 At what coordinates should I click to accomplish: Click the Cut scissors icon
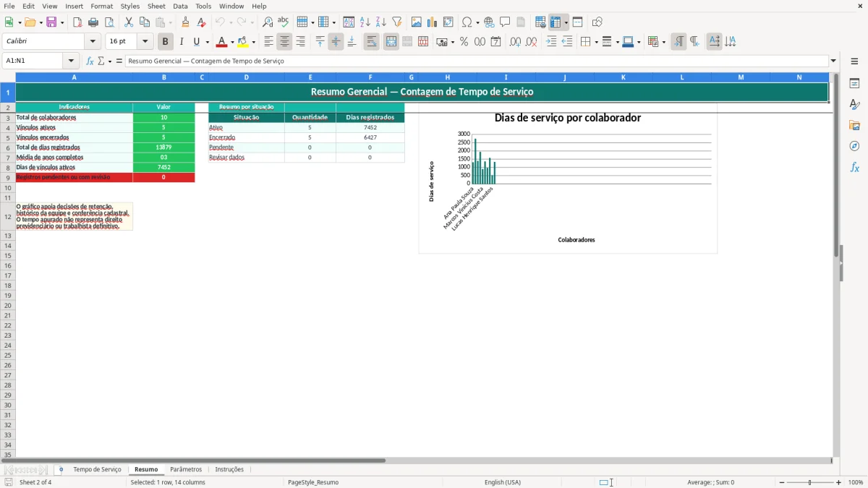coord(129,22)
